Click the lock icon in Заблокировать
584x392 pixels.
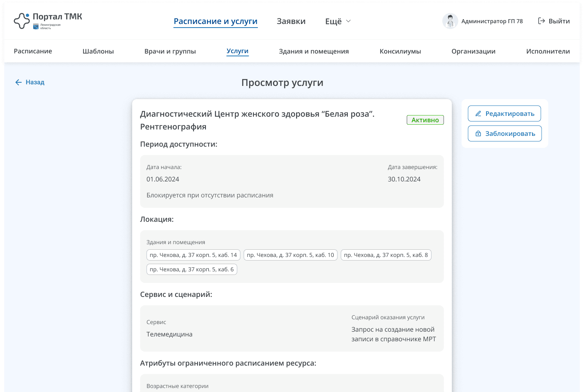coord(478,134)
